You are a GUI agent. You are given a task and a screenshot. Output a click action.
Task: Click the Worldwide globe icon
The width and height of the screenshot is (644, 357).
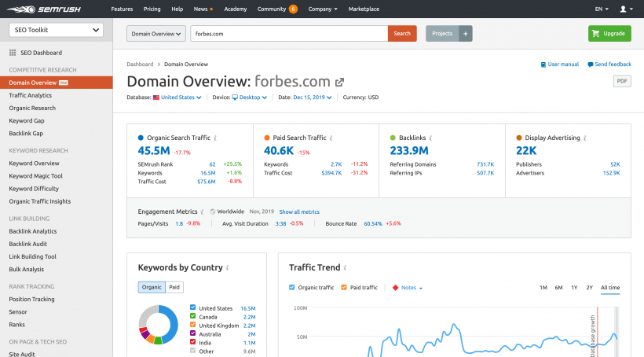click(212, 212)
